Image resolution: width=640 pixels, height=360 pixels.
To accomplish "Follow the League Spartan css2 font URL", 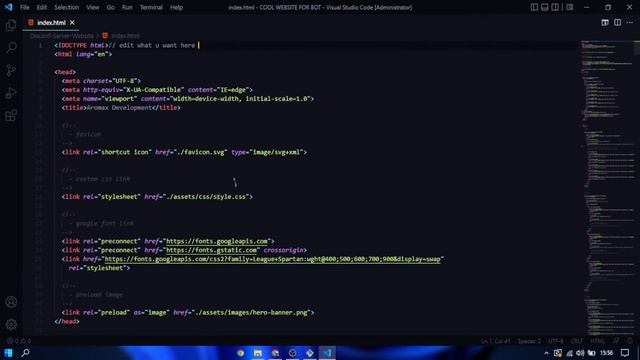I will (x=273, y=259).
